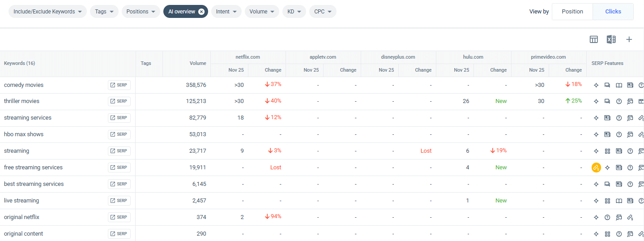Screen dimensions: 644x241
Task: Open the Include/Exclude Keywords dropdown
Action: tap(47, 12)
